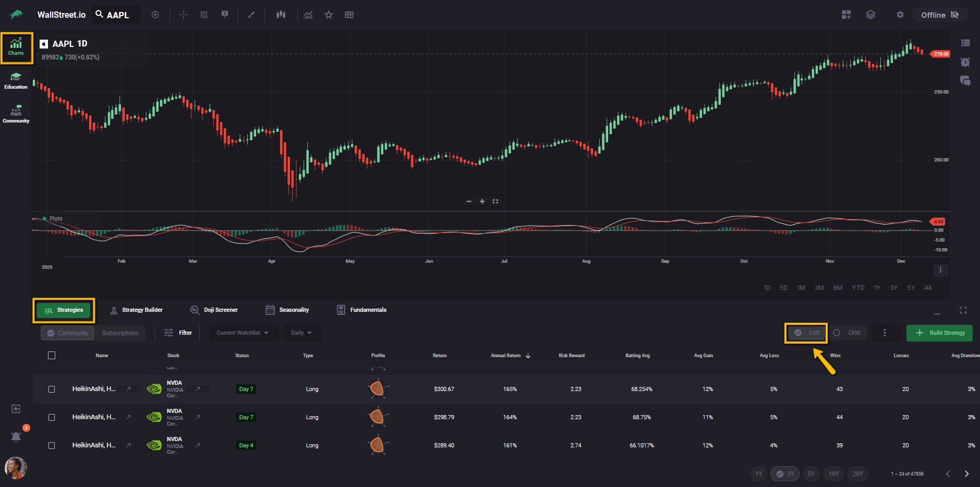Open the Fundamentals tab
Viewport: 980px width, 487px height.
361,310
